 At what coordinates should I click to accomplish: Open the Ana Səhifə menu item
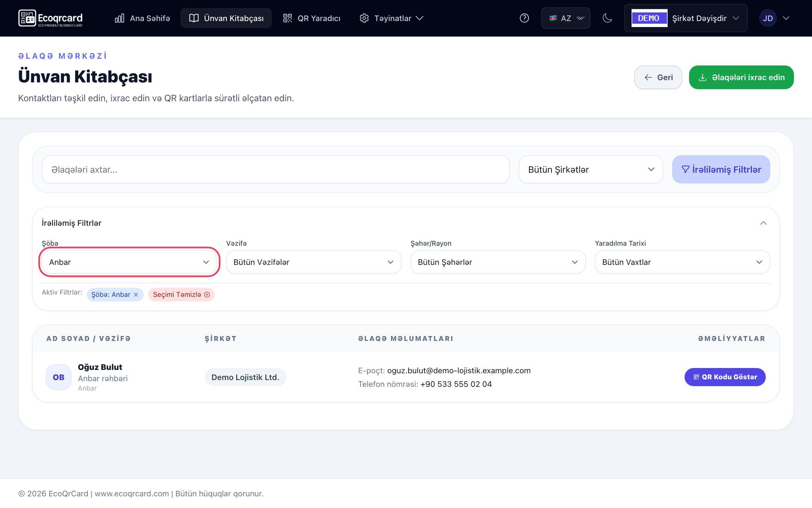pos(142,18)
